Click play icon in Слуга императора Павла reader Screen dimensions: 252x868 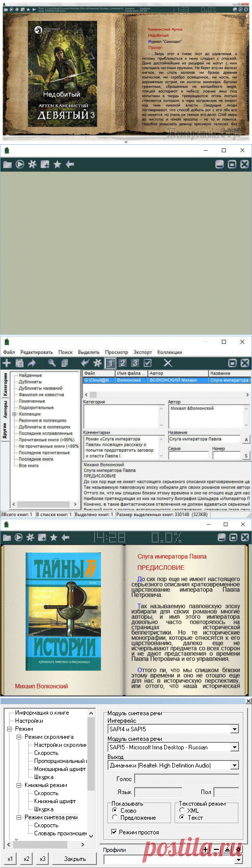pyautogui.click(x=19, y=537)
